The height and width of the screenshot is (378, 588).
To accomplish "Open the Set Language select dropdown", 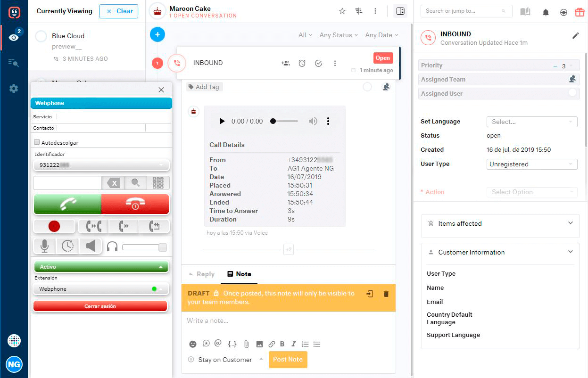I will pyautogui.click(x=532, y=122).
